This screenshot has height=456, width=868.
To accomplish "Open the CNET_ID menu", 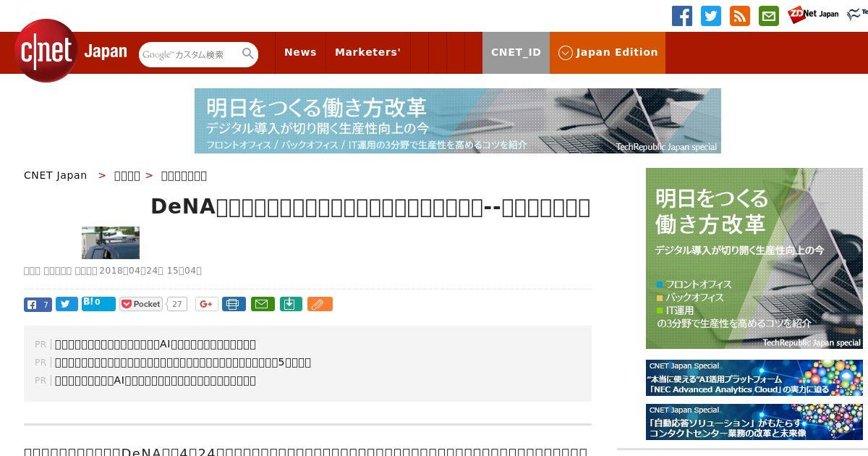I will click(x=516, y=52).
